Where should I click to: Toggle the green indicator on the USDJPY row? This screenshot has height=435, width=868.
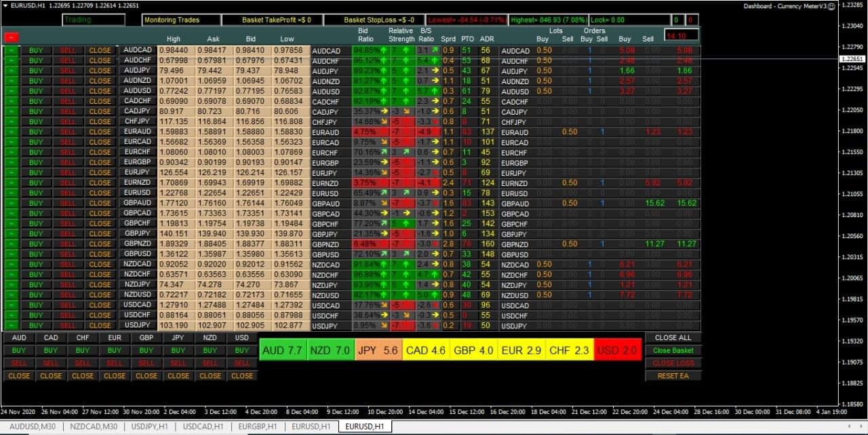[x=12, y=325]
